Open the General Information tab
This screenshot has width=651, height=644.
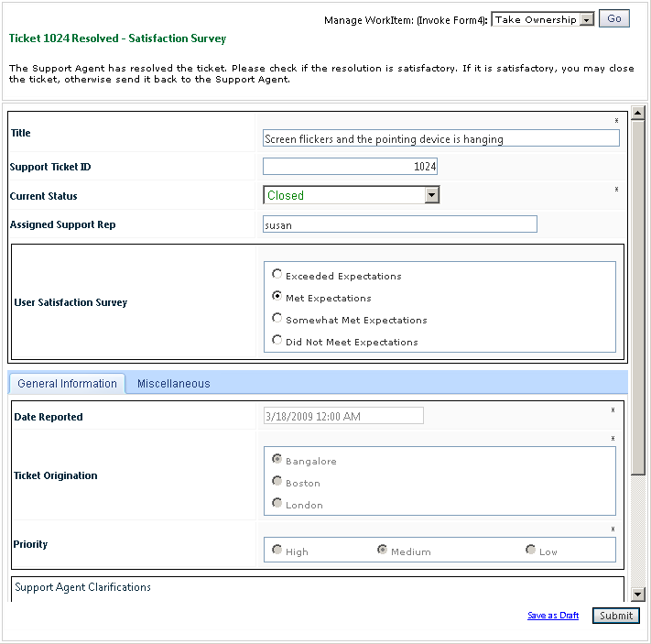(67, 384)
